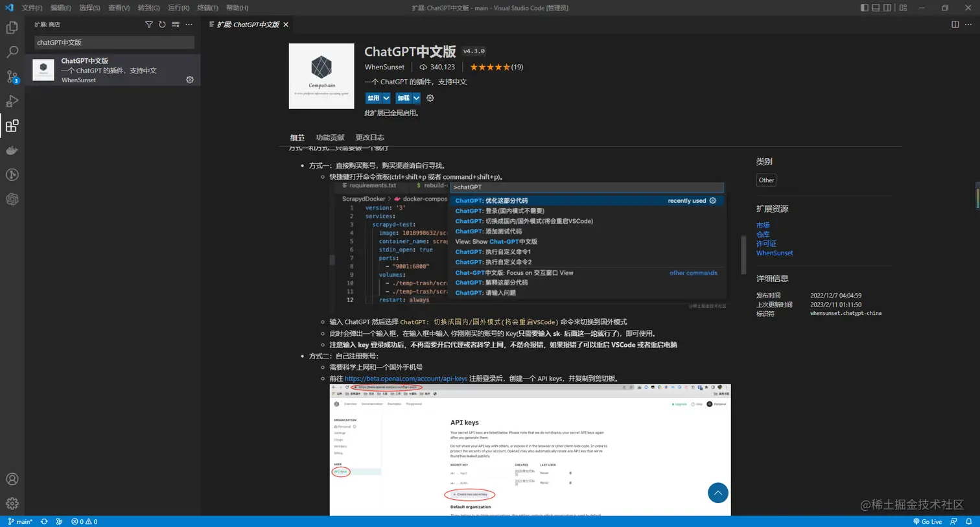This screenshot has height=527, width=980.
Task: Customize layout from title bar icon
Action: point(904,8)
